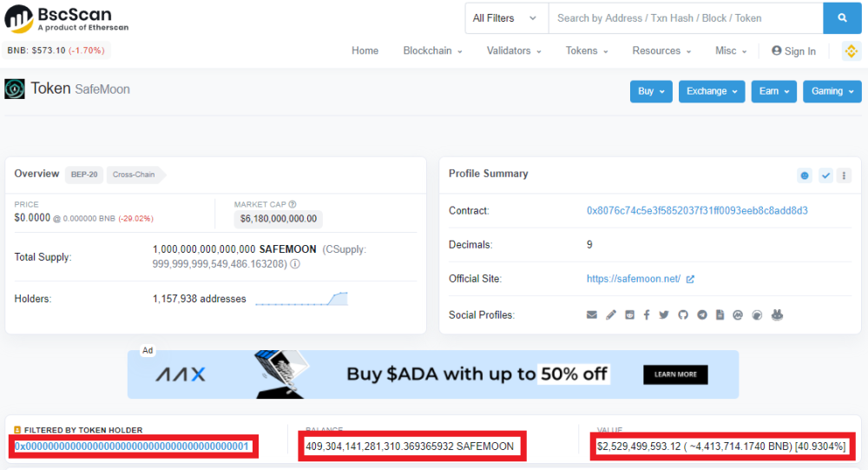Click the Ad label tag
868x470 pixels.
(148, 350)
